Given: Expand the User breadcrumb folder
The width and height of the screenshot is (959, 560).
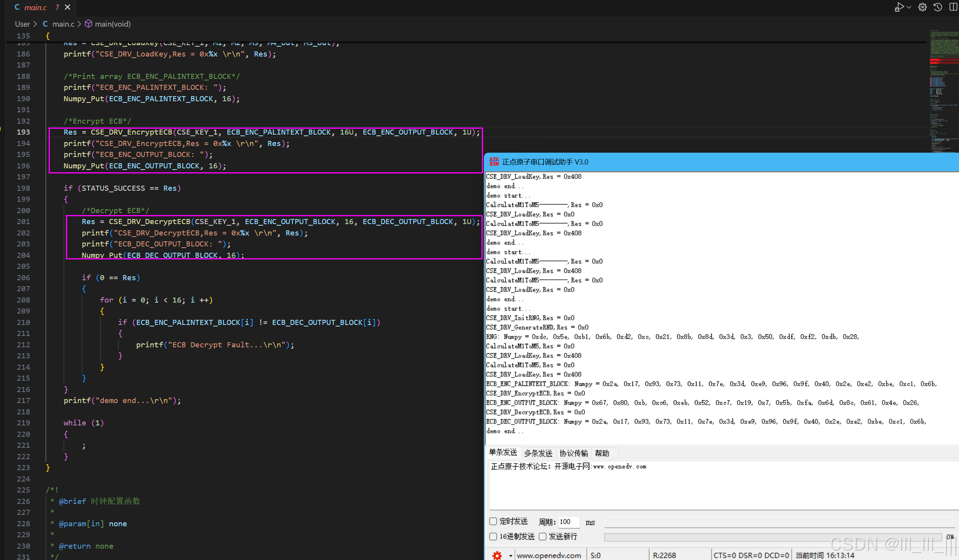Looking at the screenshot, I should pyautogui.click(x=22, y=24).
